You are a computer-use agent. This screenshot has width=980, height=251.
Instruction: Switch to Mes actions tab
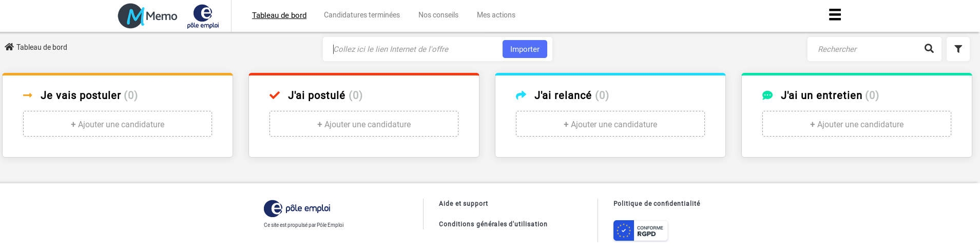tap(496, 15)
